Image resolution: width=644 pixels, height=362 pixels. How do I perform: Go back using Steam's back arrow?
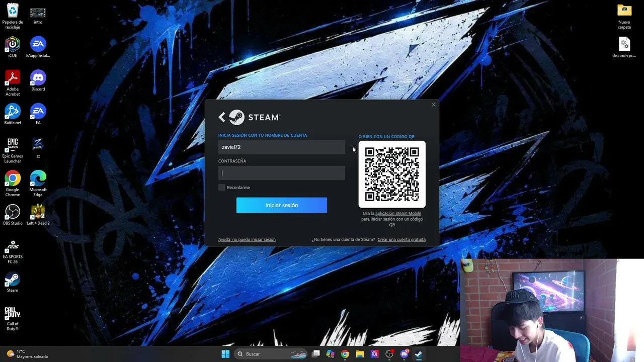(x=222, y=117)
